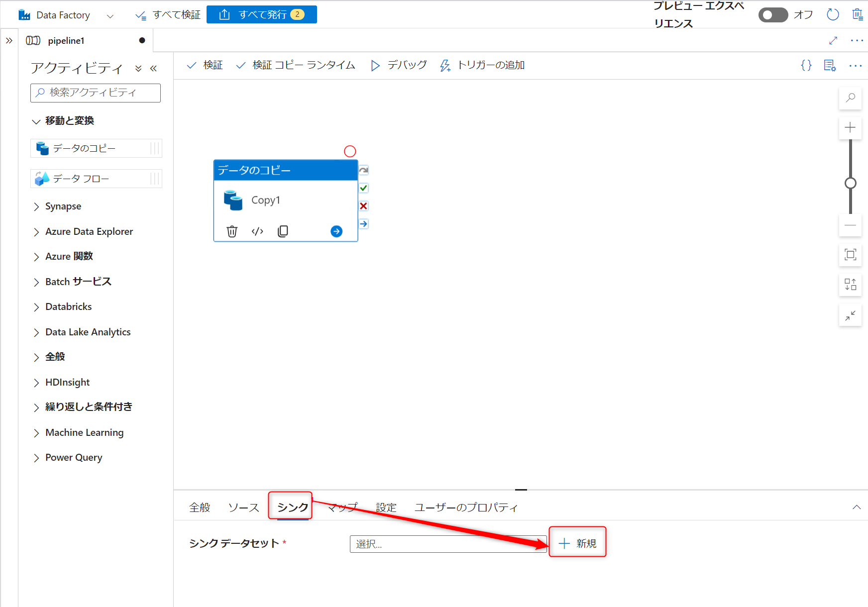The width and height of the screenshot is (868, 607).
Task: Open canvas toolbar more options menu
Action: (x=856, y=65)
